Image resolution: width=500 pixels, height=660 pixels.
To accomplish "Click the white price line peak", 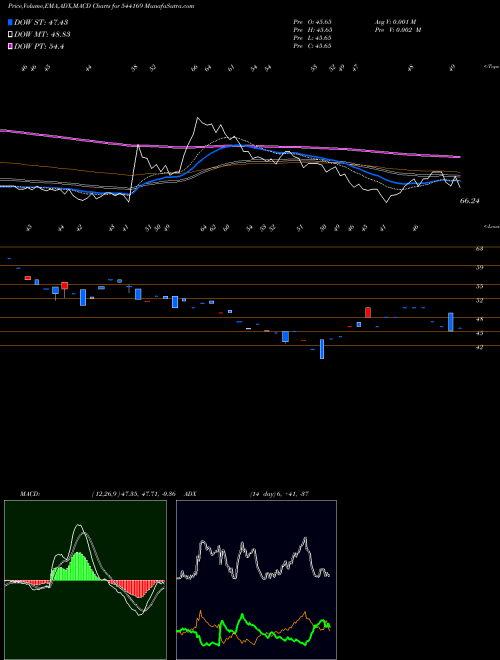I will pyautogui.click(x=197, y=118).
